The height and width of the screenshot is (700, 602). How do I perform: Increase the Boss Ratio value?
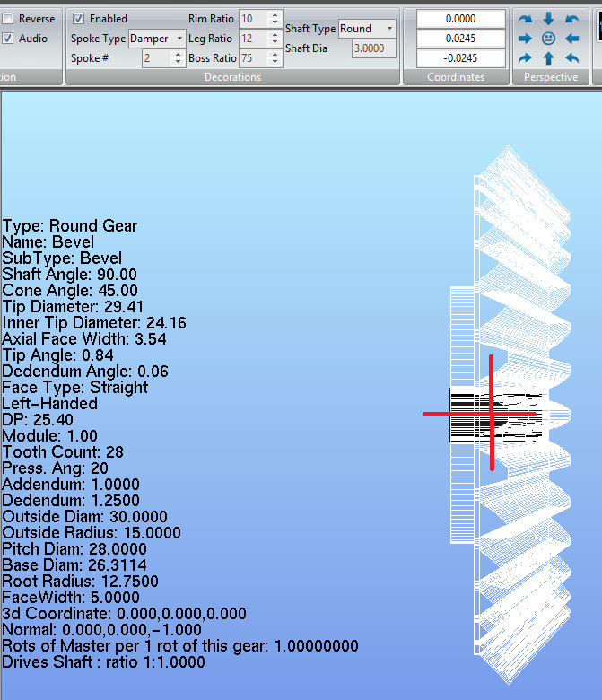click(x=274, y=54)
